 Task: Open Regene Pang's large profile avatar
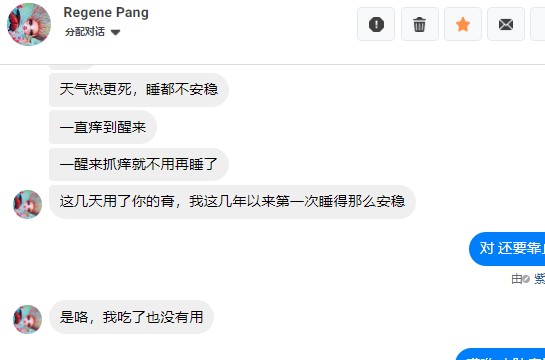29,24
